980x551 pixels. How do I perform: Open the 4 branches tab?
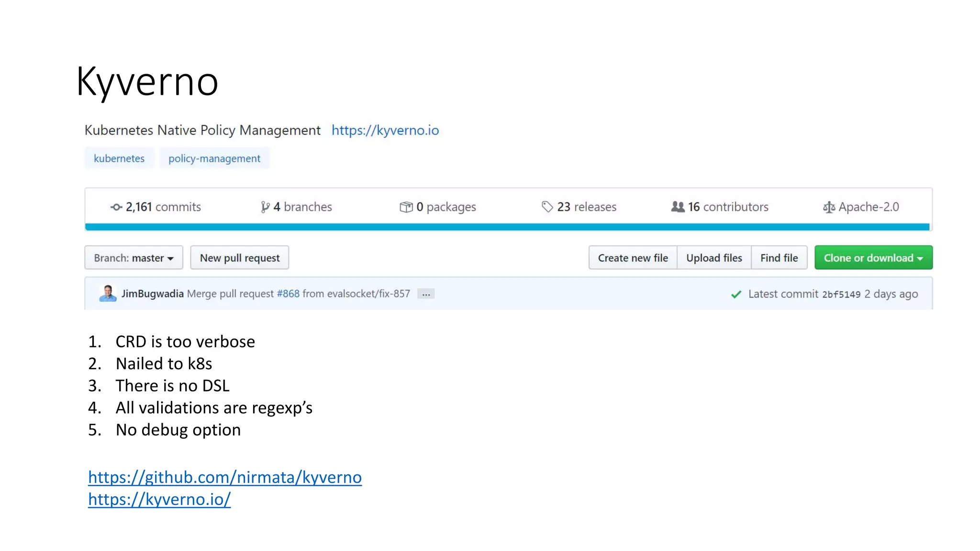[x=296, y=207]
